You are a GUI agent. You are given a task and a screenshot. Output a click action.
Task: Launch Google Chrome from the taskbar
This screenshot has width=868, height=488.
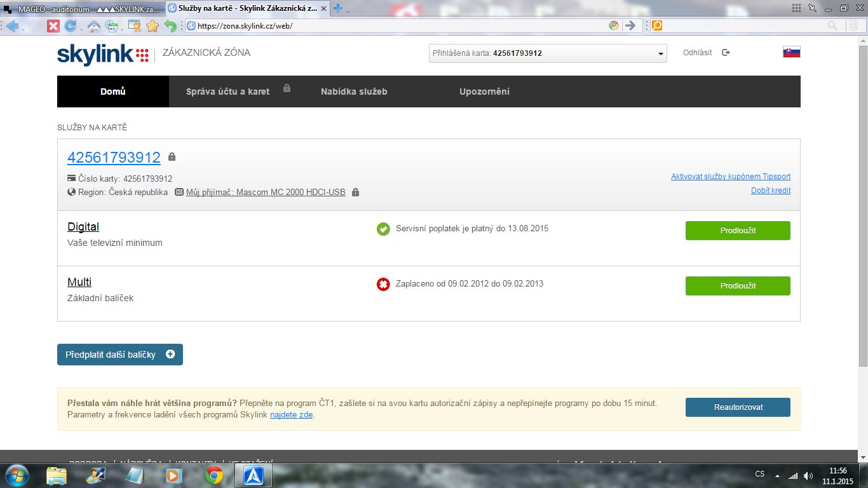[x=214, y=475]
